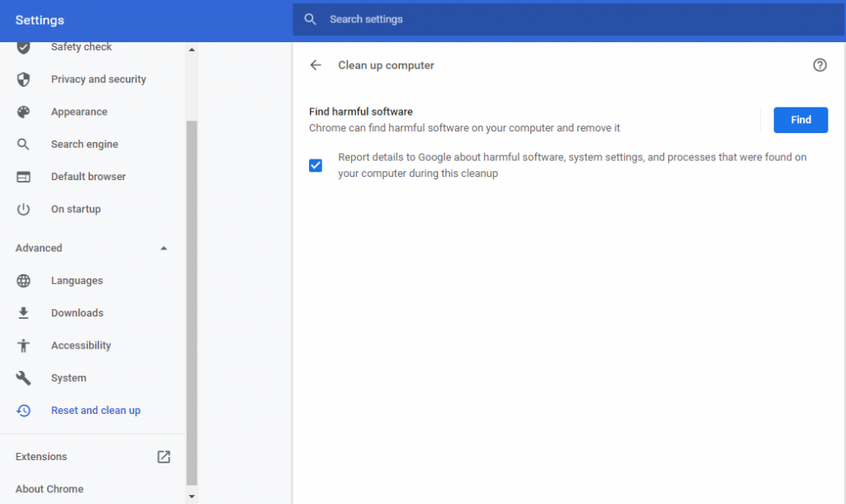This screenshot has height=504, width=846.
Task: Open Extensions in a new tab
Action: pyautogui.click(x=164, y=455)
